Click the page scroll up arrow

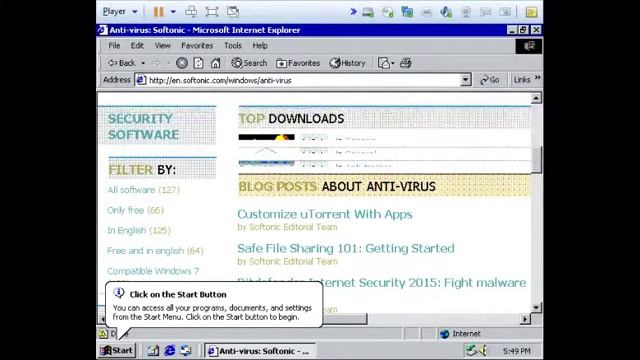point(536,98)
